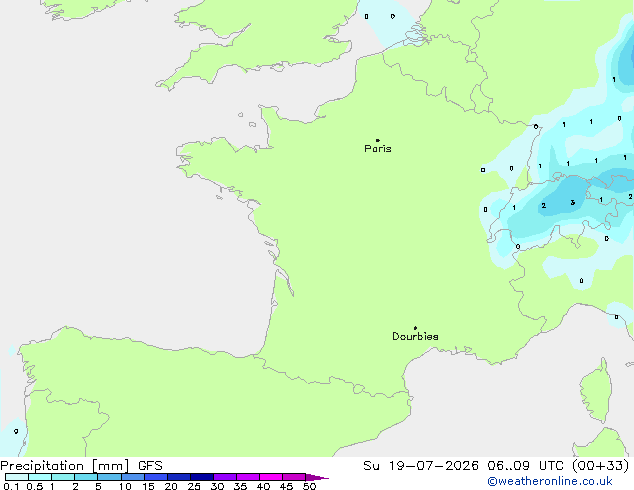634x490 pixels.
Task: Pick the 20 mm legend color swatch
Action: pyautogui.click(x=179, y=477)
